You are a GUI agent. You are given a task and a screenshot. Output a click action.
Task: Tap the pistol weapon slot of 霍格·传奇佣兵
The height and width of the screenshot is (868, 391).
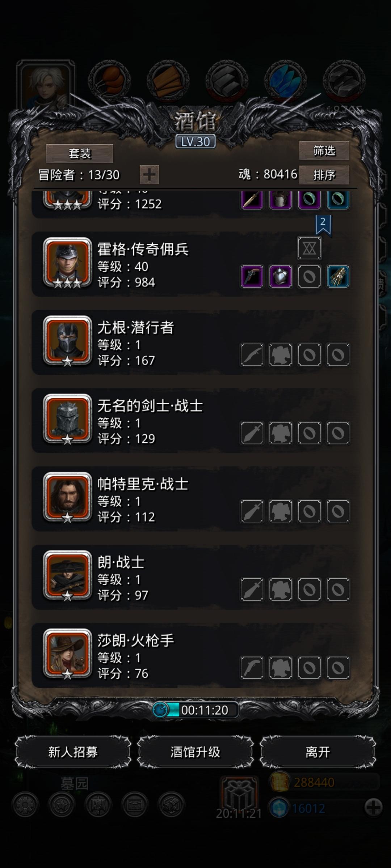[252, 277]
